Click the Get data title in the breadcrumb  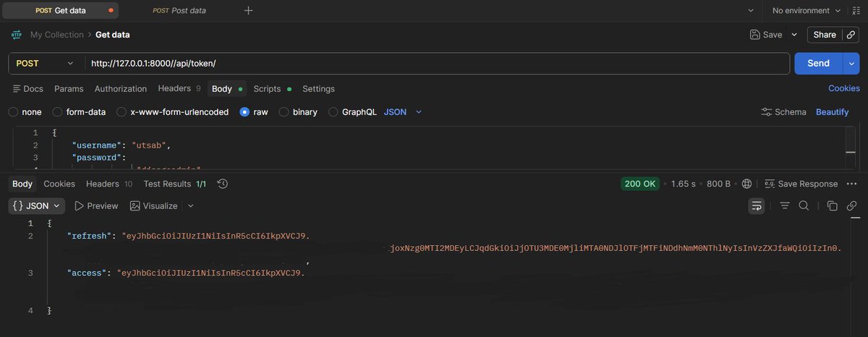113,34
